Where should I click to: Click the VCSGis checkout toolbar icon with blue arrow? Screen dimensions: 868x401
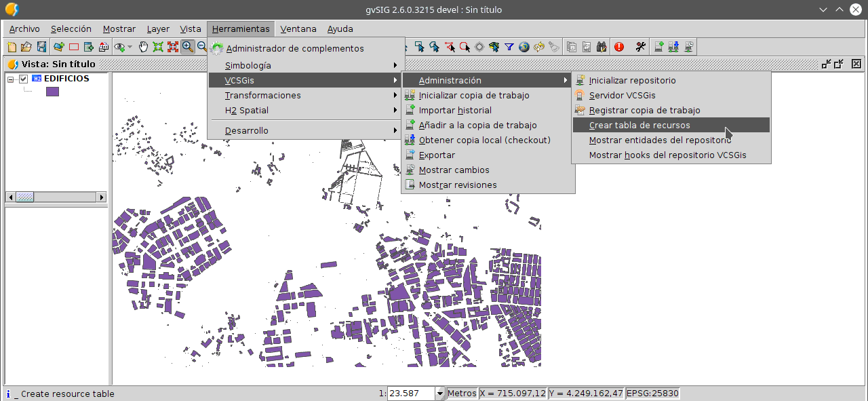pos(673,47)
